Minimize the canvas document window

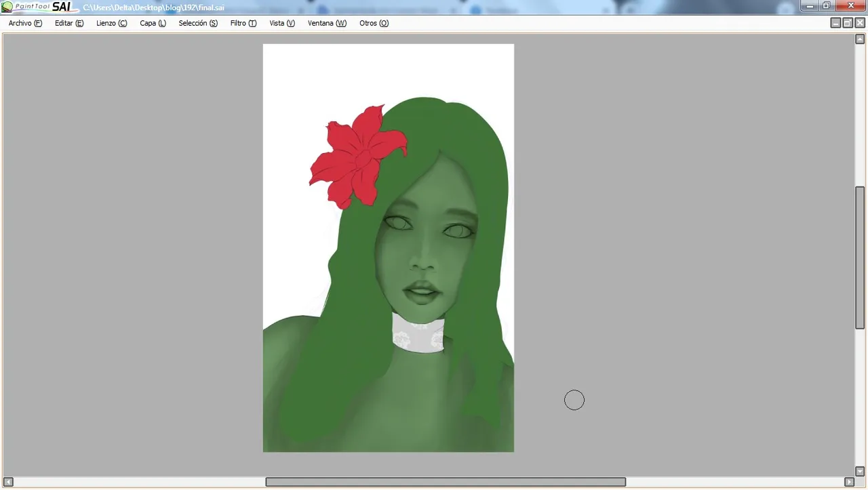tap(835, 23)
